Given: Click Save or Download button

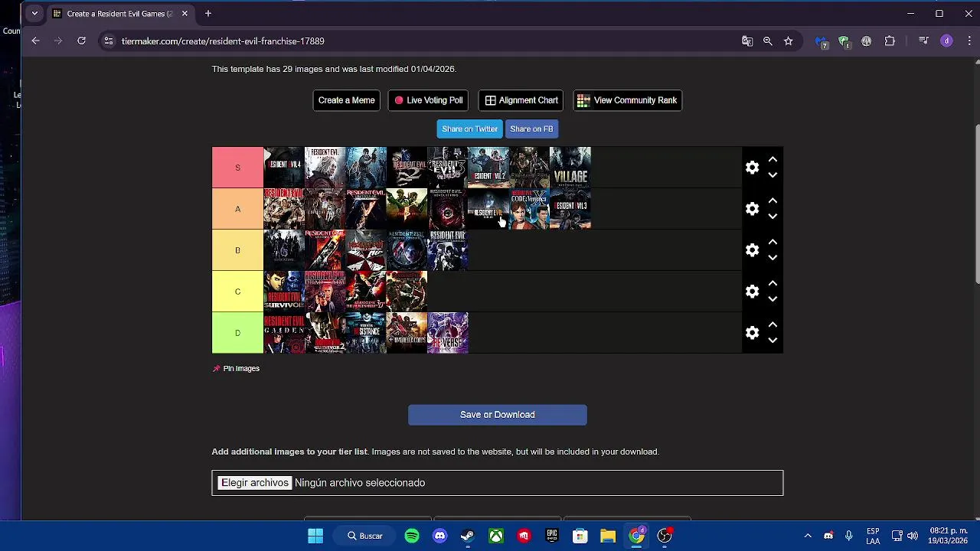Looking at the screenshot, I should pos(498,415).
